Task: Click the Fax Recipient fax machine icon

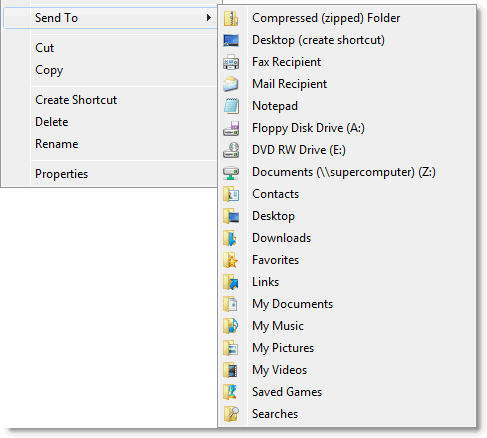Action: click(x=231, y=62)
